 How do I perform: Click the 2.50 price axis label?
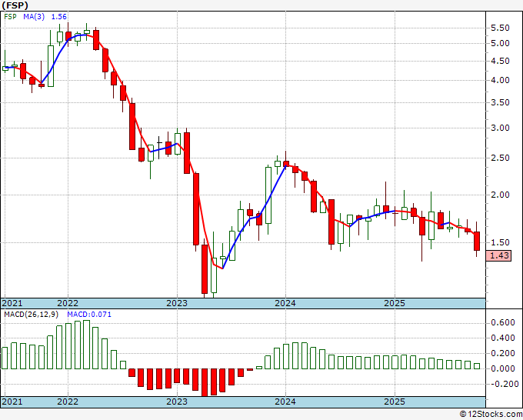click(x=500, y=158)
